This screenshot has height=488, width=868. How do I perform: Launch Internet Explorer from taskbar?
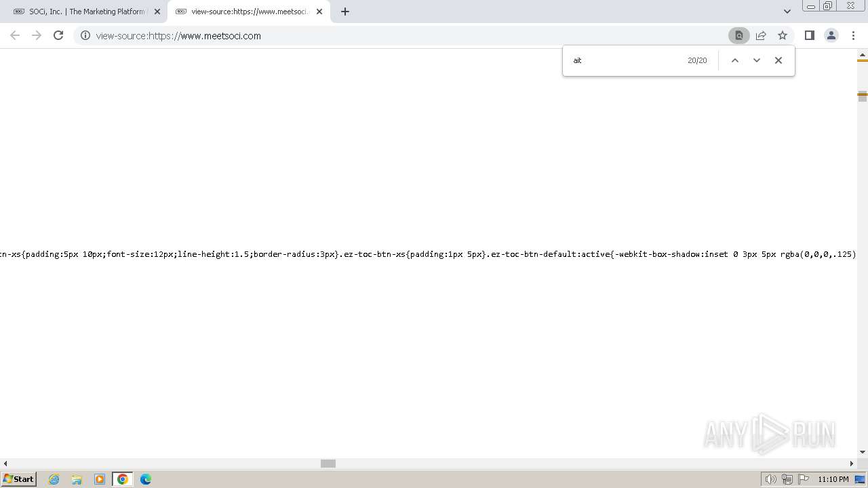(x=54, y=479)
